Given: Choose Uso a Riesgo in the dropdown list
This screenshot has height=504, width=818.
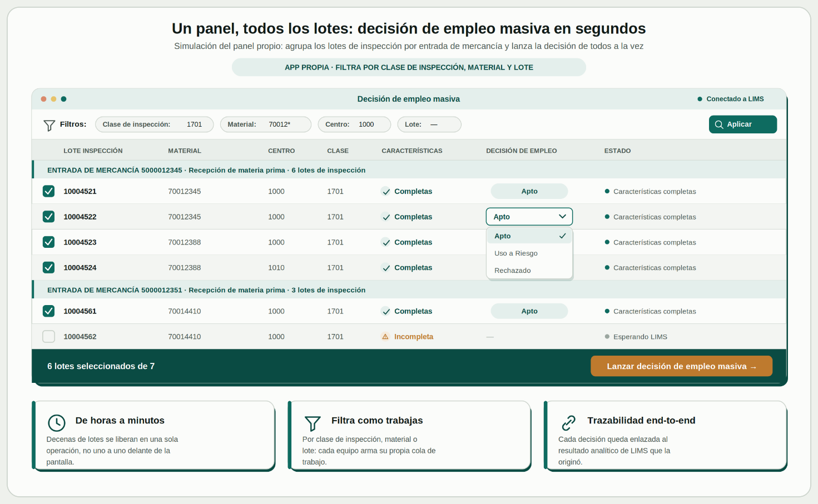Looking at the screenshot, I should [x=529, y=253].
